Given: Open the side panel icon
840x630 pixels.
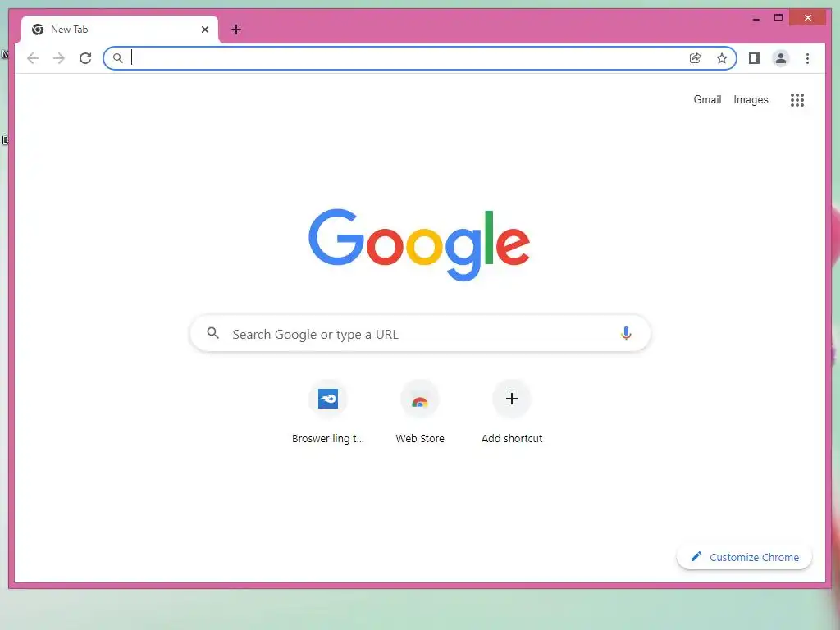Looking at the screenshot, I should (x=755, y=58).
